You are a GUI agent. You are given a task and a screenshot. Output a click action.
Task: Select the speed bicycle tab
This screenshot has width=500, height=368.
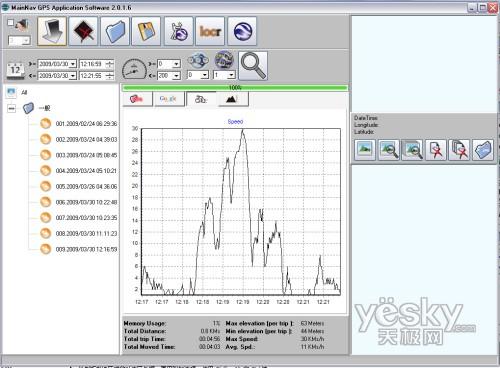click(x=201, y=99)
